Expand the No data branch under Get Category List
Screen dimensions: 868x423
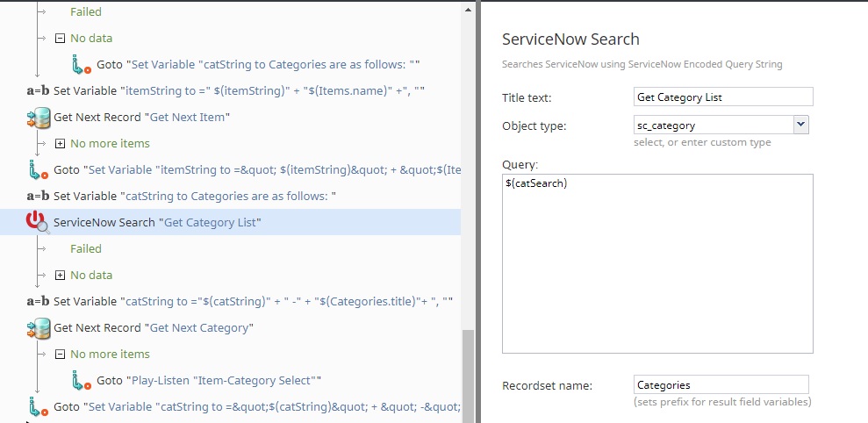pyautogui.click(x=60, y=276)
